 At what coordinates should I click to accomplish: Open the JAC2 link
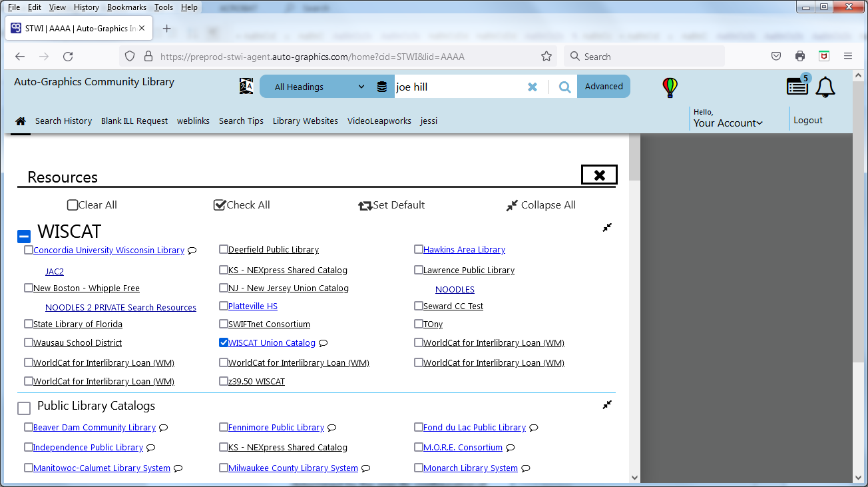click(55, 272)
